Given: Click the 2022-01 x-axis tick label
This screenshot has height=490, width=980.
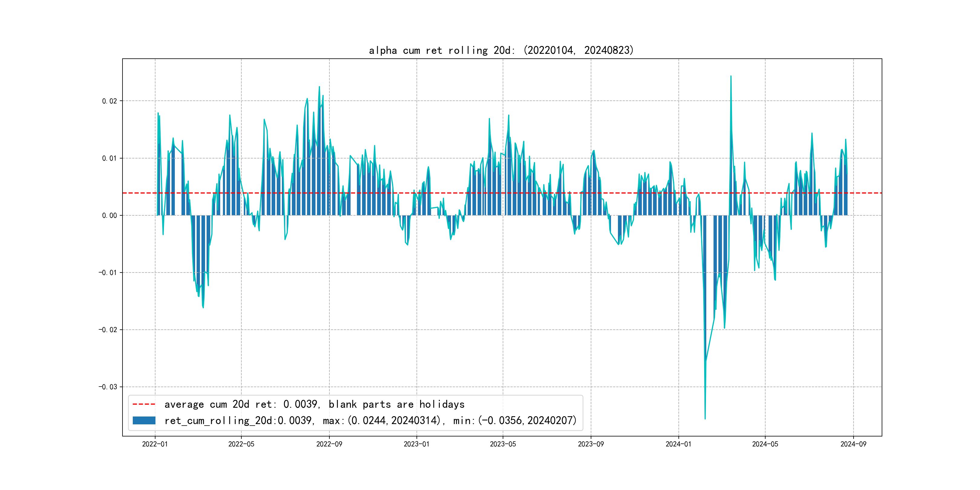Looking at the screenshot, I should [x=155, y=444].
